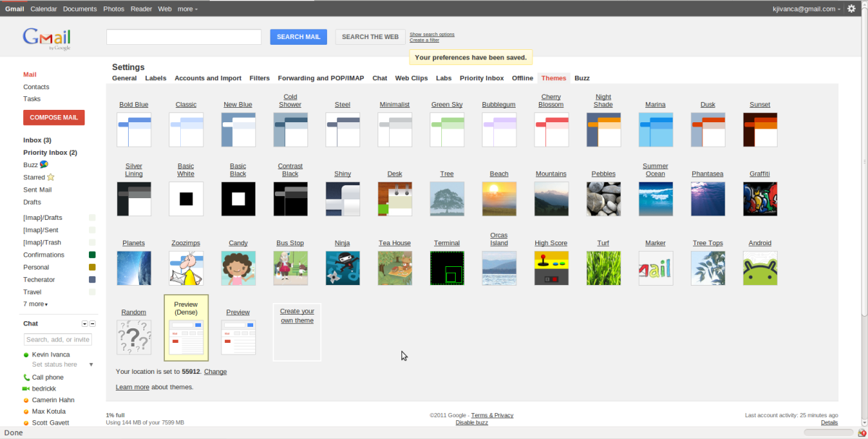
Task: Go to Forwarding and POP/IMAP tab
Action: [x=321, y=78]
